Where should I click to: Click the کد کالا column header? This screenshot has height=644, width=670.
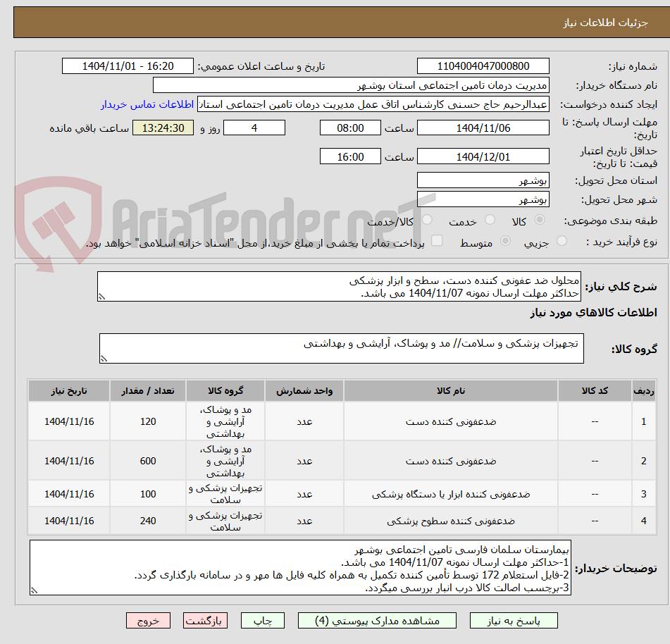(595, 390)
